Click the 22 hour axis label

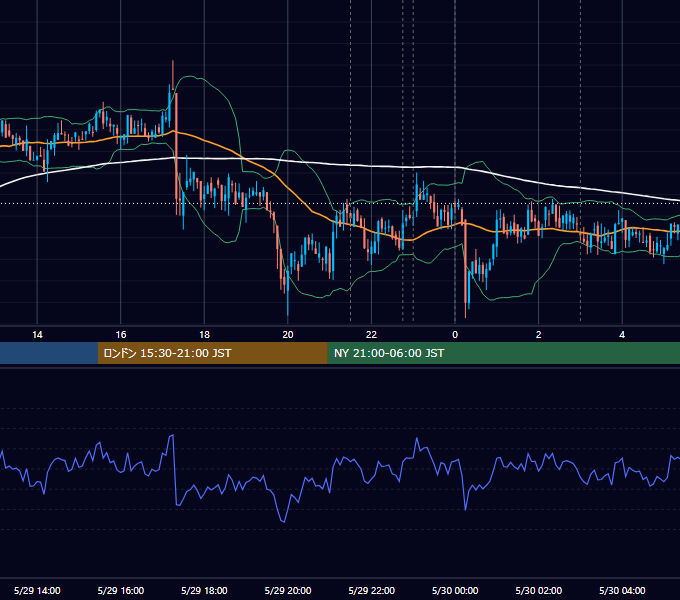371,335
